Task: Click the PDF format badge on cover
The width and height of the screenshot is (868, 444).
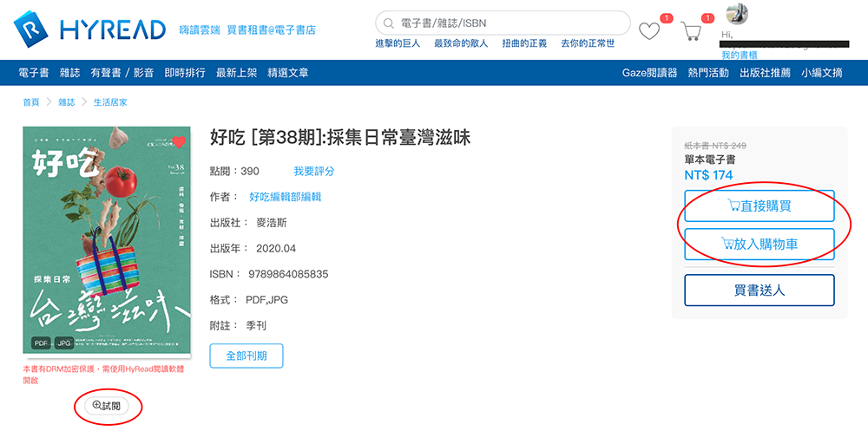Action: click(x=41, y=343)
